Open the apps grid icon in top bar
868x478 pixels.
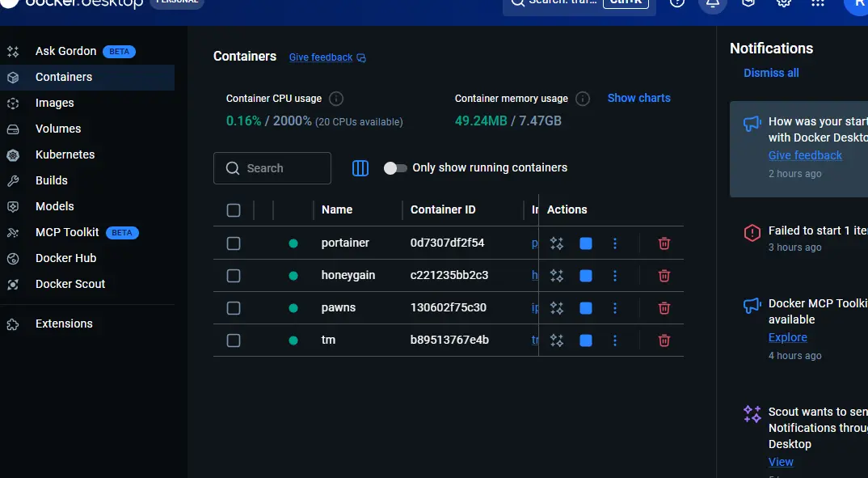coord(818,2)
